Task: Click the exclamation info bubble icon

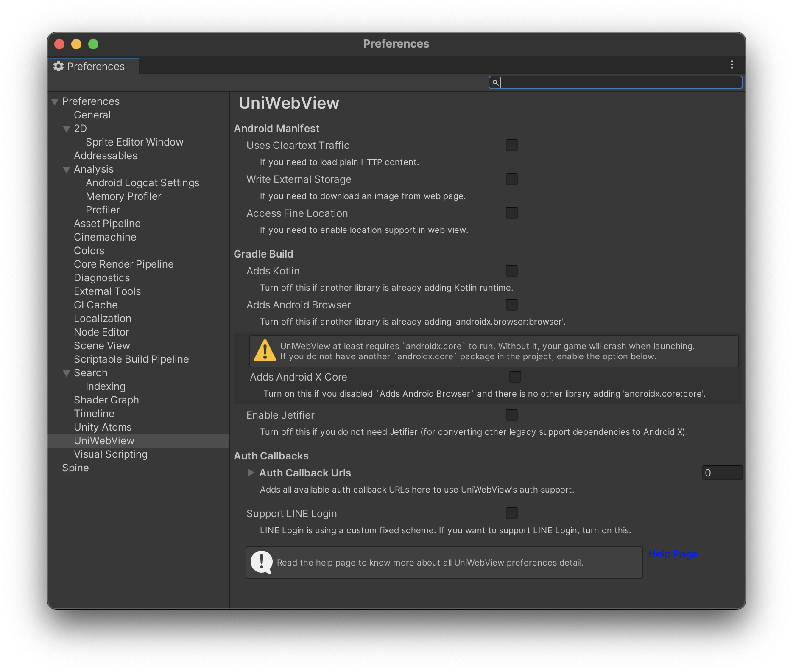Action: click(262, 562)
